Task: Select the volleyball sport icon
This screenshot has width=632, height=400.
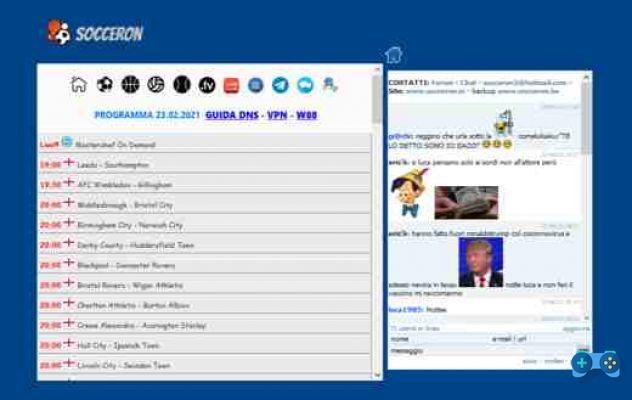Action: pos(156,85)
